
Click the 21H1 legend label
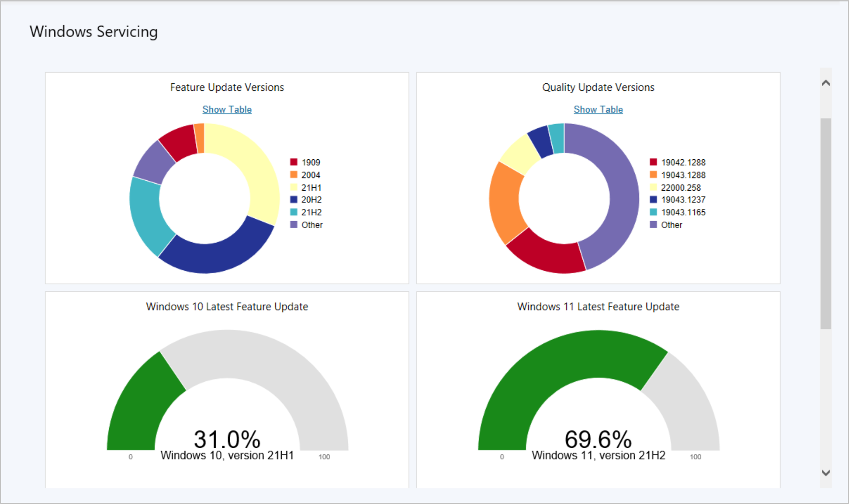[x=311, y=188]
